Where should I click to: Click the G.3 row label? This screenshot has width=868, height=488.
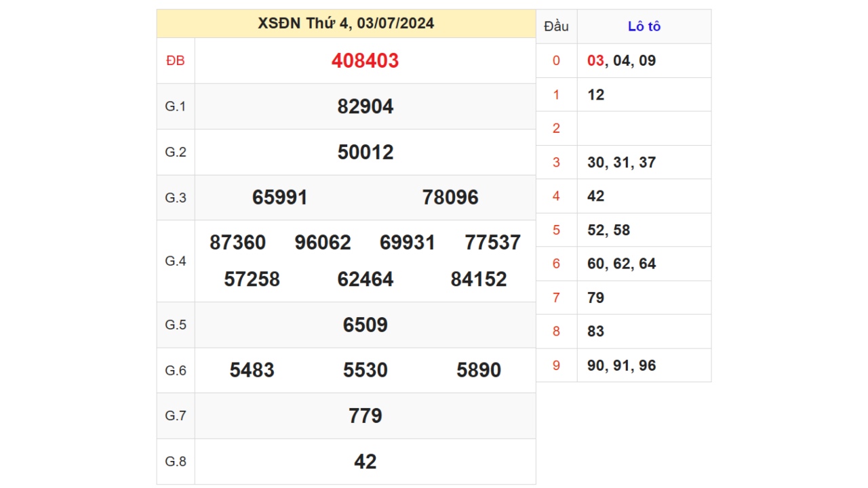(176, 198)
